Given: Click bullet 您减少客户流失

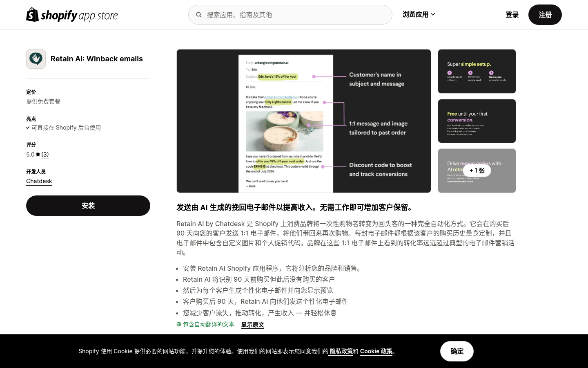Looking at the screenshot, I should pyautogui.click(x=260, y=313).
